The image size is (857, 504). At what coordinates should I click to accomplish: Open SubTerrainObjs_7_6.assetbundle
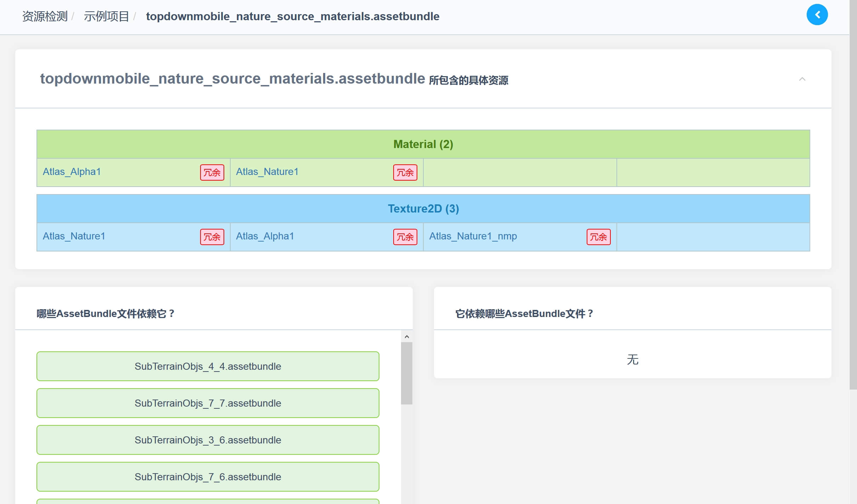tap(208, 477)
